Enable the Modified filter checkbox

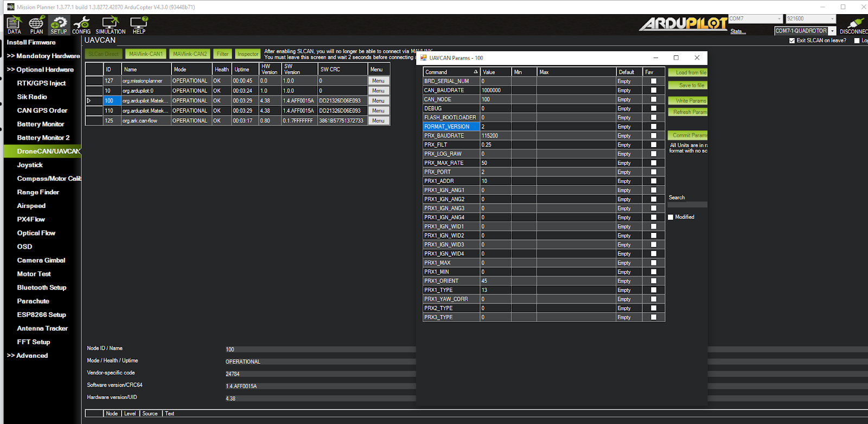tap(671, 217)
